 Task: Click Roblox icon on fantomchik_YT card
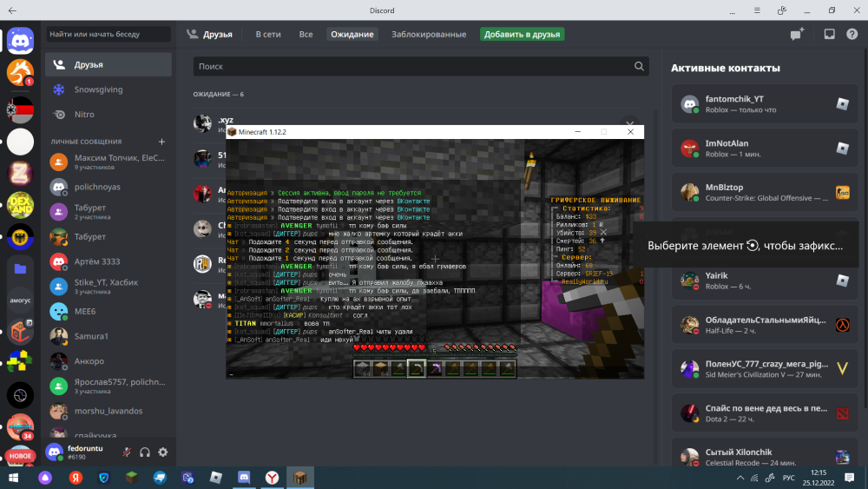843,104
